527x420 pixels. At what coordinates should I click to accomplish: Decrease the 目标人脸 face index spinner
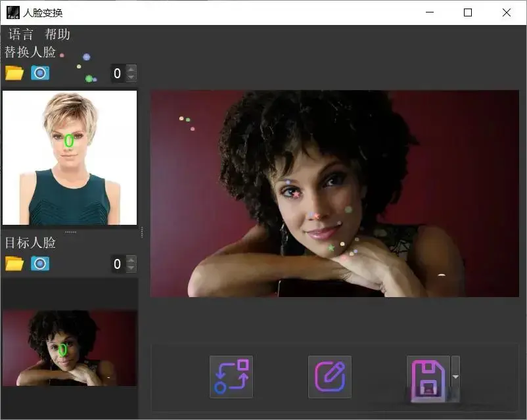[x=131, y=268]
